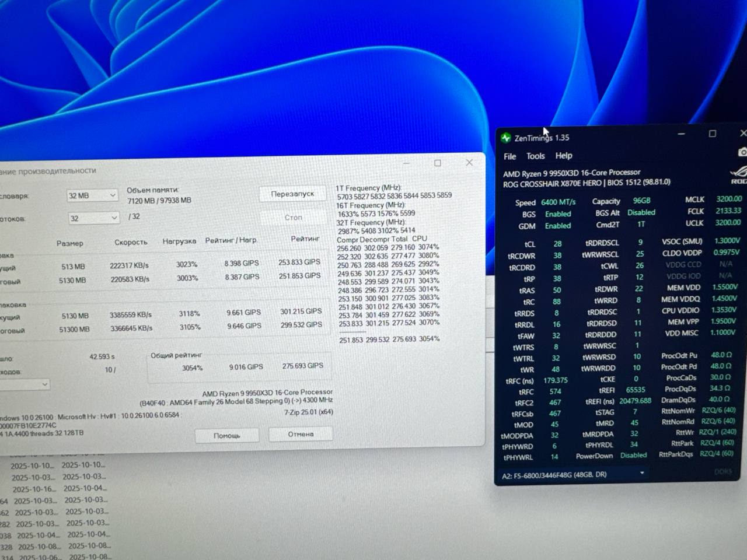Open the Tools menu in ZenTimings

click(535, 156)
